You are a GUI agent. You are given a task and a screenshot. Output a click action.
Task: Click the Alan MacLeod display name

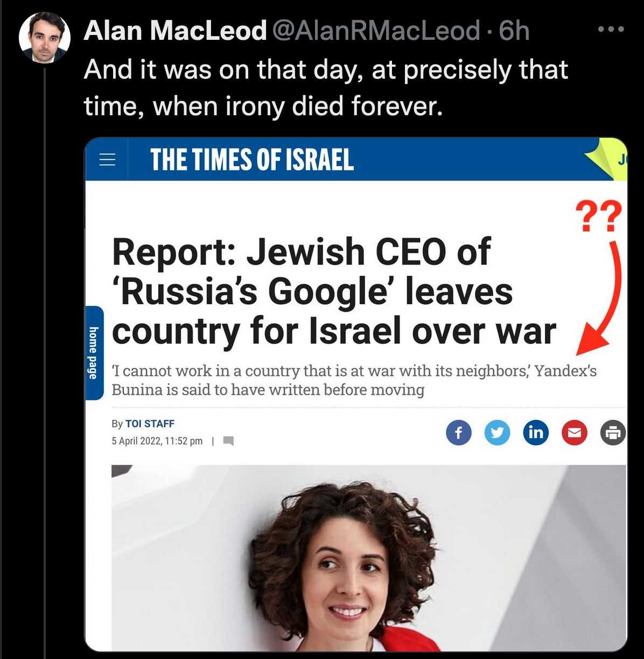click(176, 31)
